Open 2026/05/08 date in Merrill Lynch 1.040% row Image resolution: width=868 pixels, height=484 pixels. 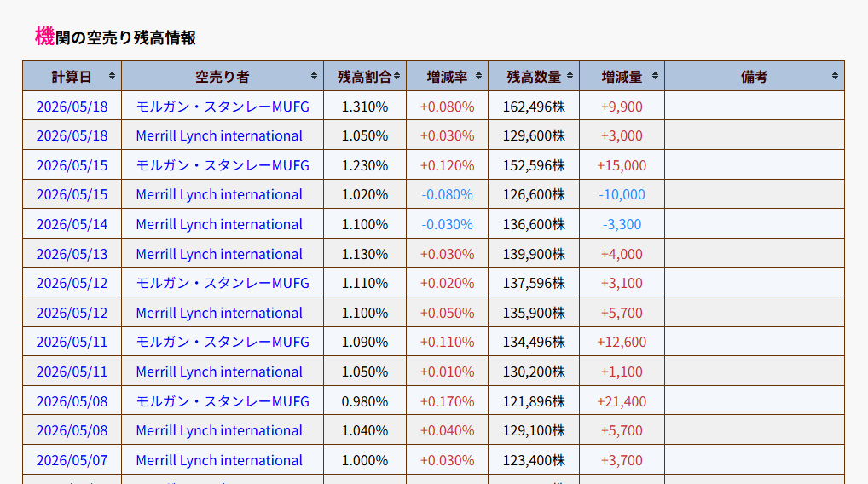click(72, 430)
